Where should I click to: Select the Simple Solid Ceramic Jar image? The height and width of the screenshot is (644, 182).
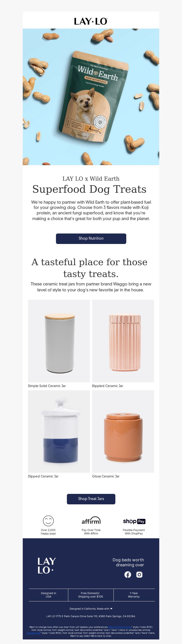point(59,341)
